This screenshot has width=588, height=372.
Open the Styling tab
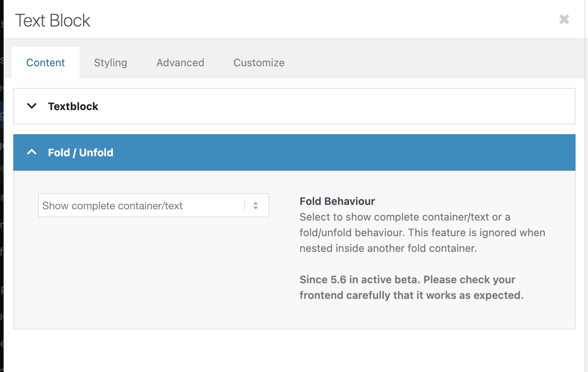click(110, 63)
